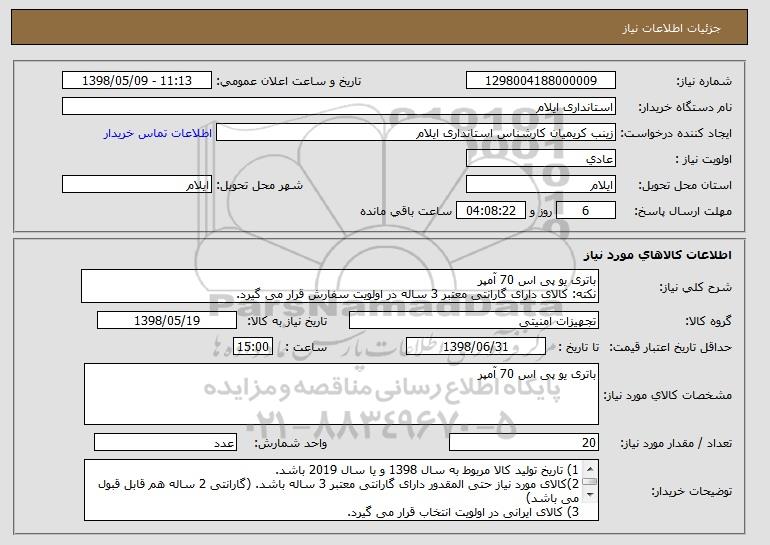770x545 pixels.
Task: Click the اطلاعات کالاهای مورد نیاز section heading
Action: coord(658,255)
